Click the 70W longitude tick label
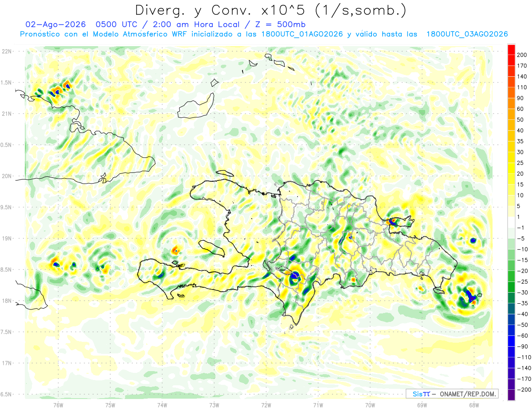The width and height of the screenshot is (532, 411). tap(370, 406)
